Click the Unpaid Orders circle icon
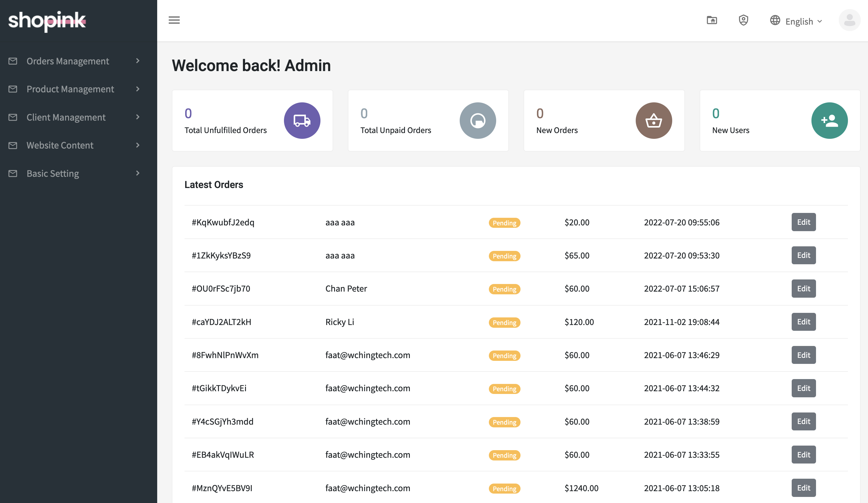The image size is (868, 503). point(478,121)
